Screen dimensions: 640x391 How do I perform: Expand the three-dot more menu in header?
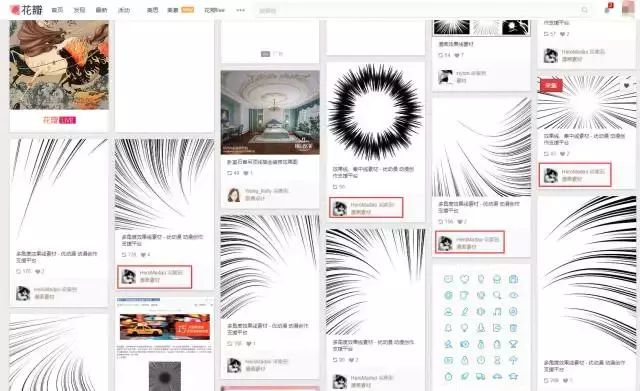(240, 10)
